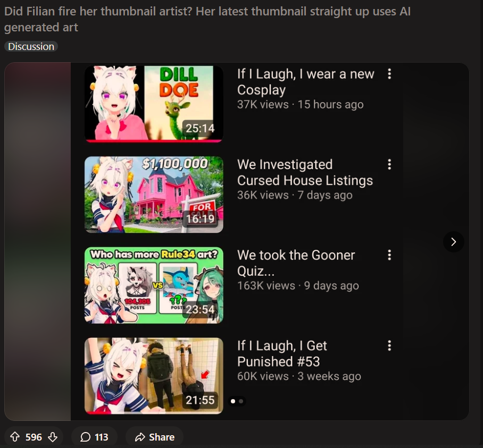Select the first gallery page dot

[x=233, y=401]
